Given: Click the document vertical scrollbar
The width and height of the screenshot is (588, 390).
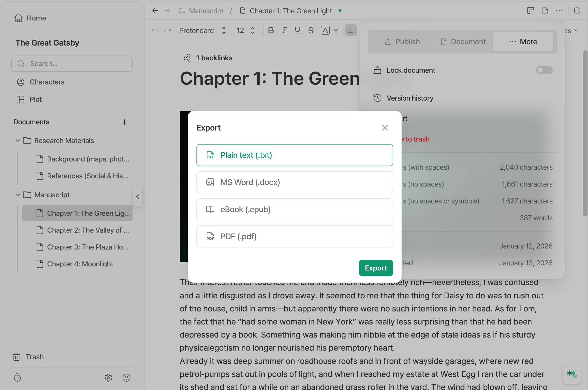Looking at the screenshot, I should pyautogui.click(x=585, y=133).
